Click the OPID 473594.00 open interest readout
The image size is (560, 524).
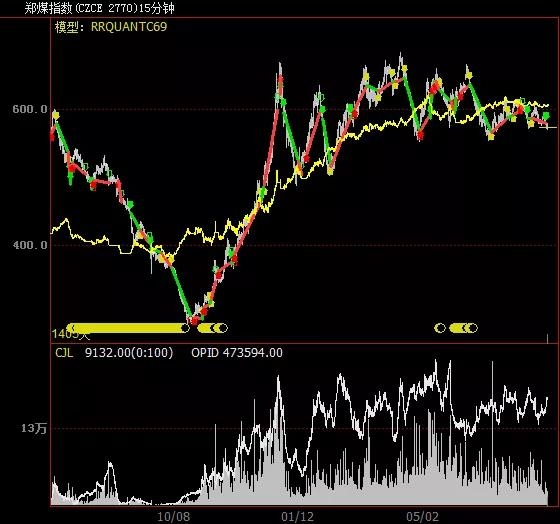tap(237, 353)
